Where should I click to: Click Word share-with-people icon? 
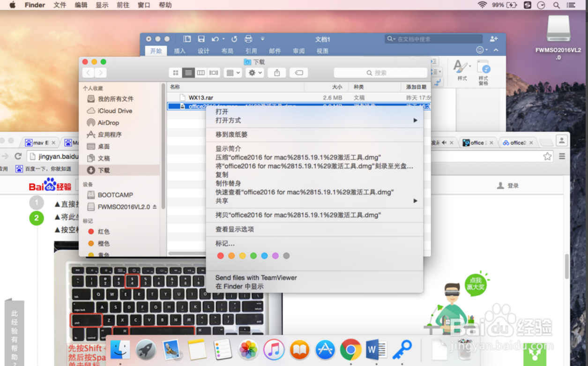coord(494,39)
